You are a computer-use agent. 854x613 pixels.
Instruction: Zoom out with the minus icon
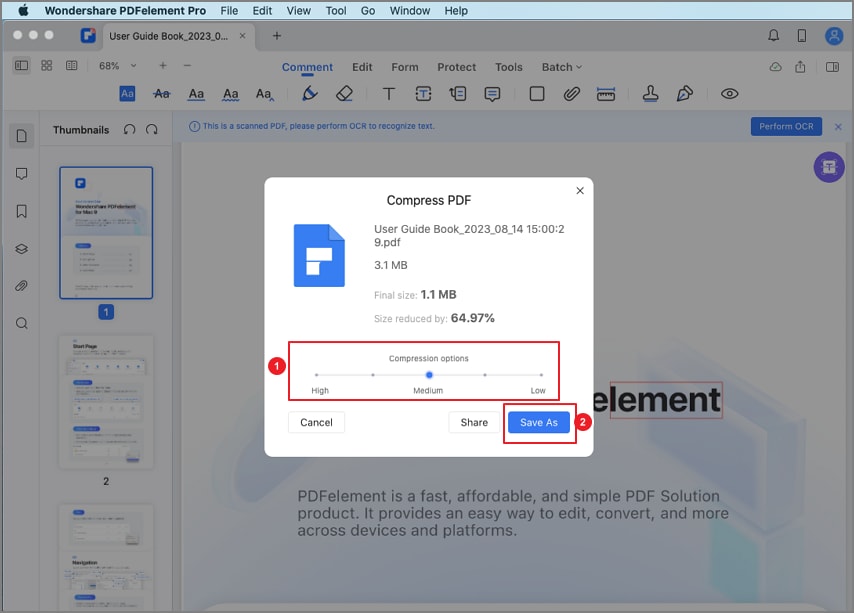[187, 66]
